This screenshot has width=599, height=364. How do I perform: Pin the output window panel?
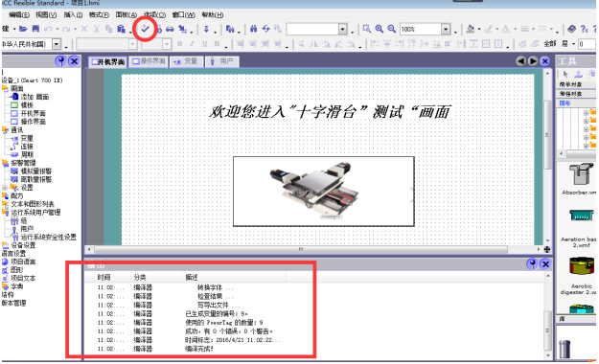(x=532, y=264)
